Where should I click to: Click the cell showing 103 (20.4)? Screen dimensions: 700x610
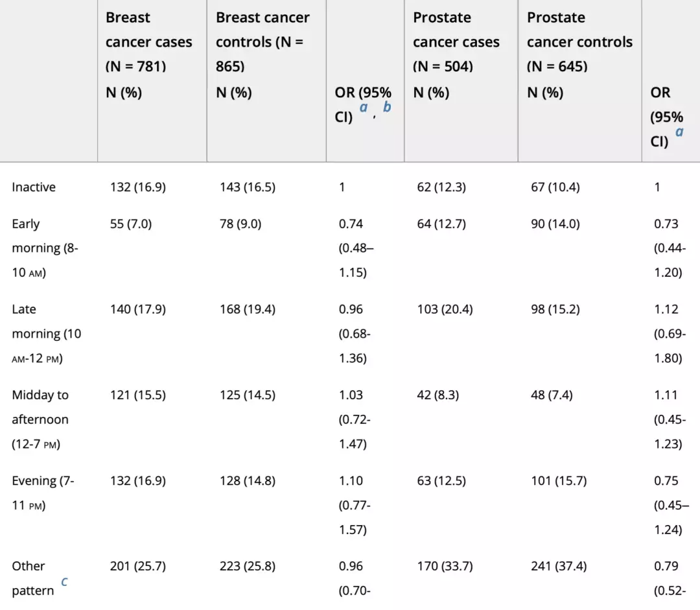[x=445, y=310]
